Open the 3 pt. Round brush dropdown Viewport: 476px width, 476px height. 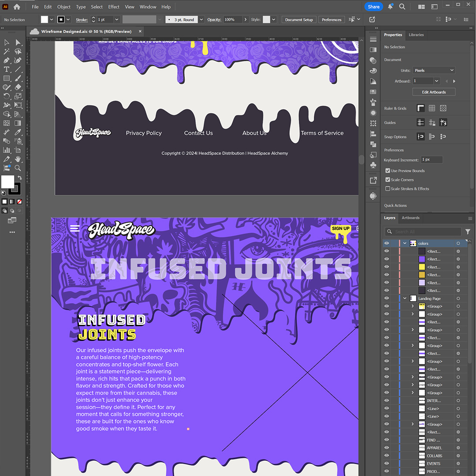[x=201, y=19]
